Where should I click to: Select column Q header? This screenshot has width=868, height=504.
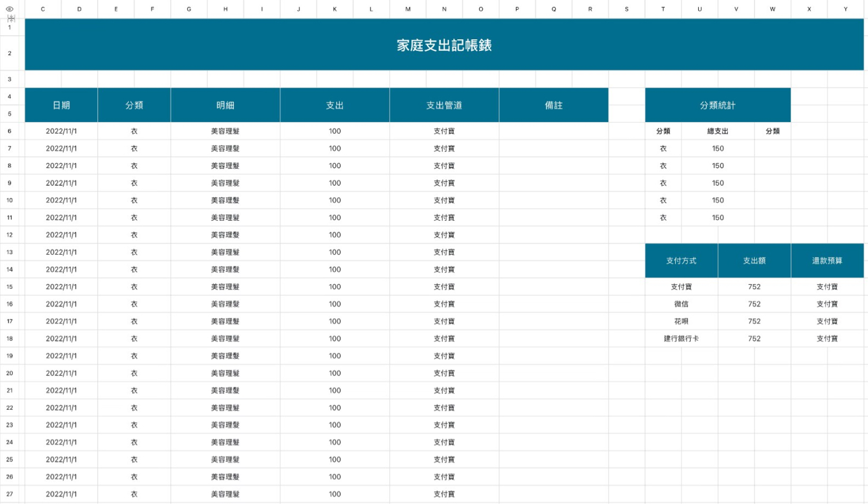coord(554,9)
